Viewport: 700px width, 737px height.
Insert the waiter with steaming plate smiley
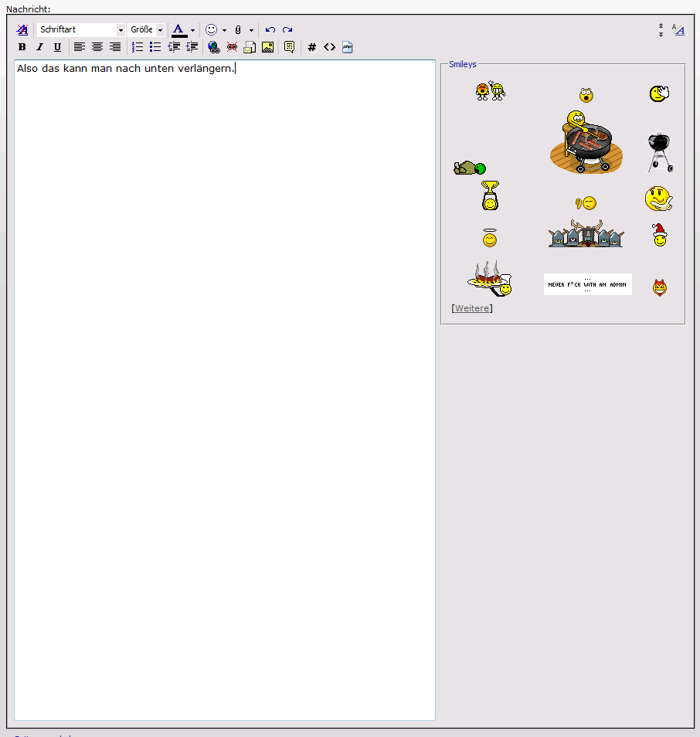click(490, 278)
